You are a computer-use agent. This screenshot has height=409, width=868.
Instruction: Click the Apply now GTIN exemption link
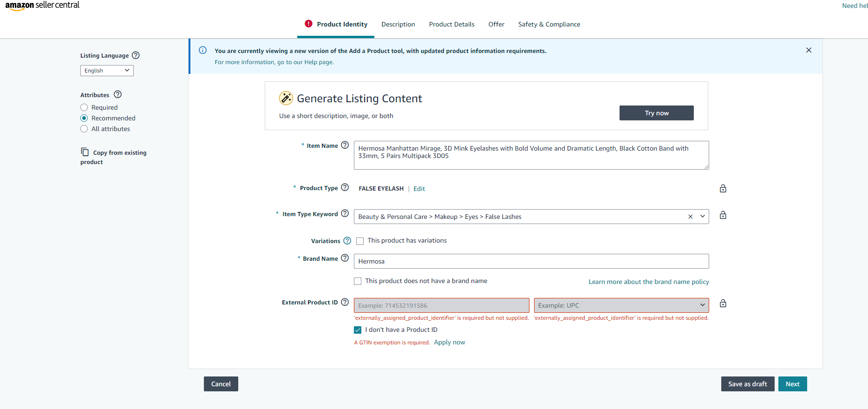[449, 343]
